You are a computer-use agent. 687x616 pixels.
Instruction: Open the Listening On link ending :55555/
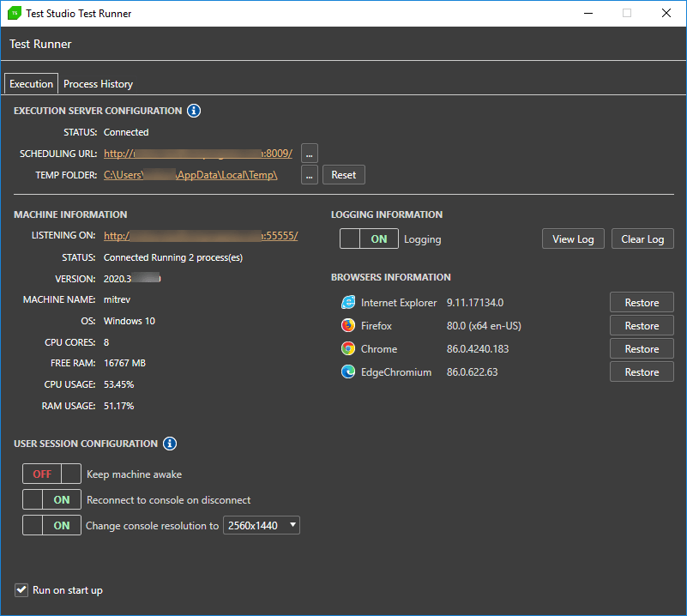click(x=201, y=236)
